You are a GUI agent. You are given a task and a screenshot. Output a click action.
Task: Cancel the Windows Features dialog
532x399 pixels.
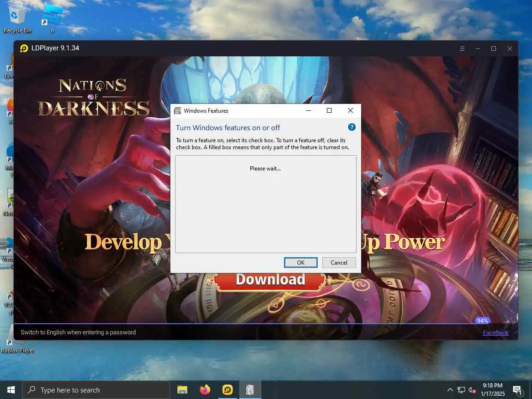(339, 262)
